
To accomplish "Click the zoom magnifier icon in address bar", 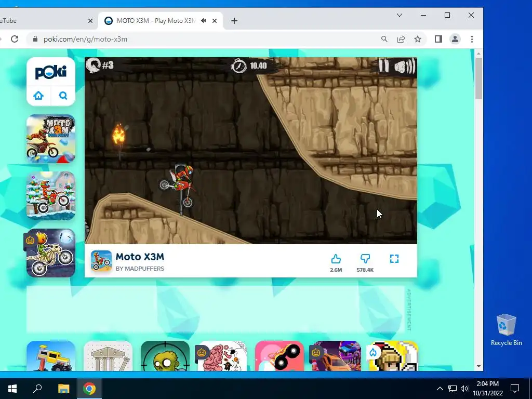I will coord(384,39).
